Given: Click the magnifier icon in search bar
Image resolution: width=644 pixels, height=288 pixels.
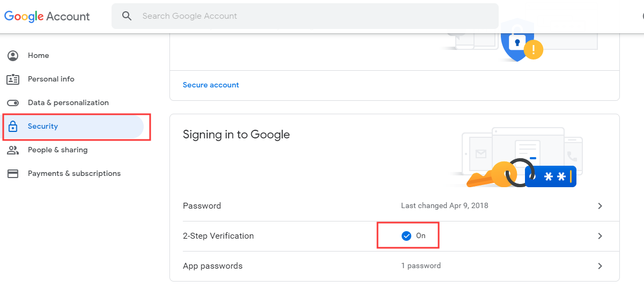Looking at the screenshot, I should 127,16.
